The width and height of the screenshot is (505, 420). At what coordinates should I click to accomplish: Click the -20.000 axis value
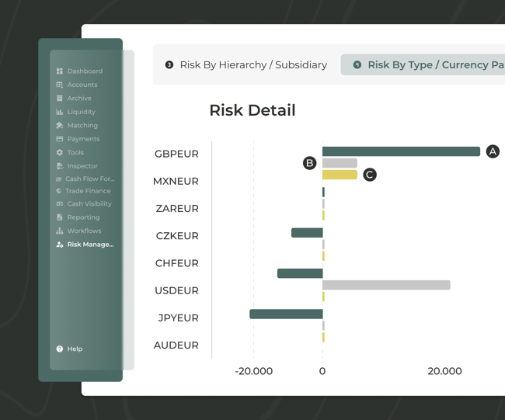[254, 371]
